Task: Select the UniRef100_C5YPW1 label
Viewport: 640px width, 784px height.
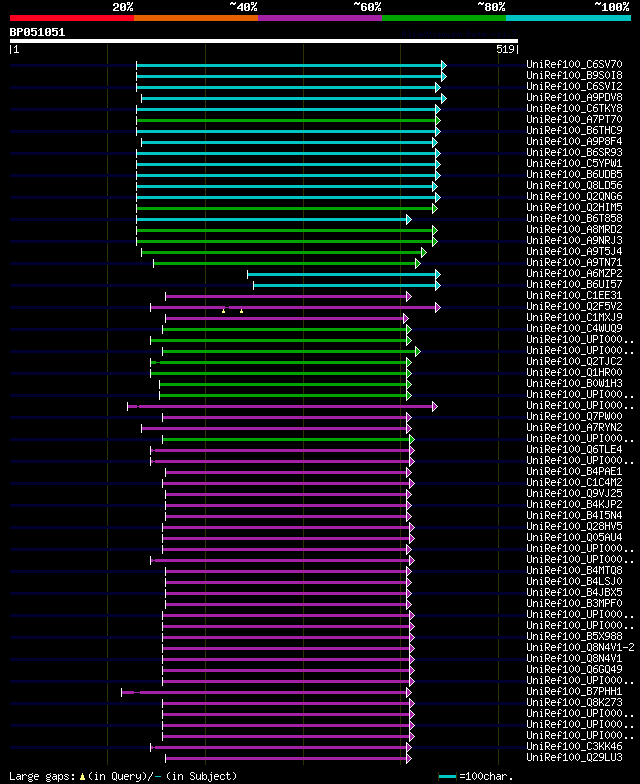Action: pyautogui.click(x=574, y=164)
